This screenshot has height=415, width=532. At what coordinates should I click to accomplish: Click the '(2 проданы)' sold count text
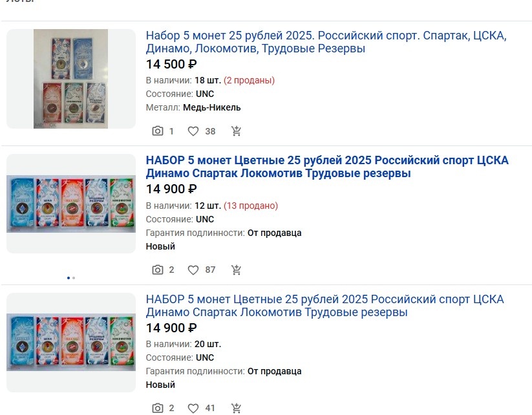tap(249, 80)
